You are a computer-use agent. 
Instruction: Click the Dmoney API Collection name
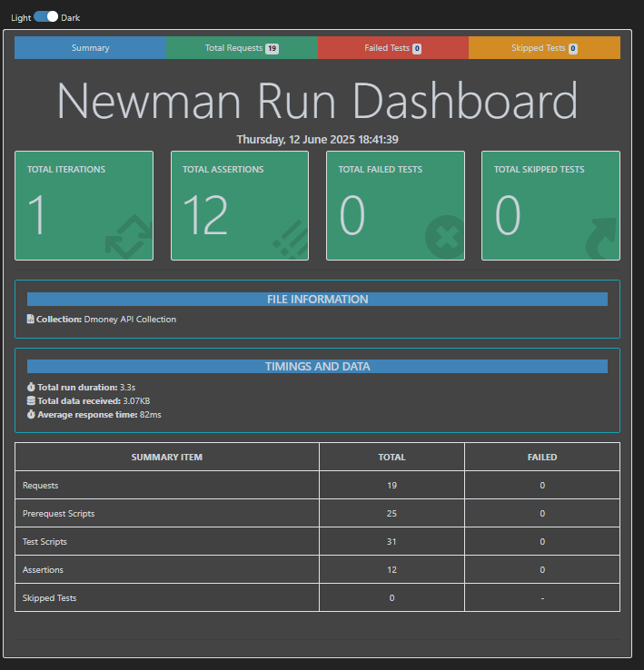(130, 320)
